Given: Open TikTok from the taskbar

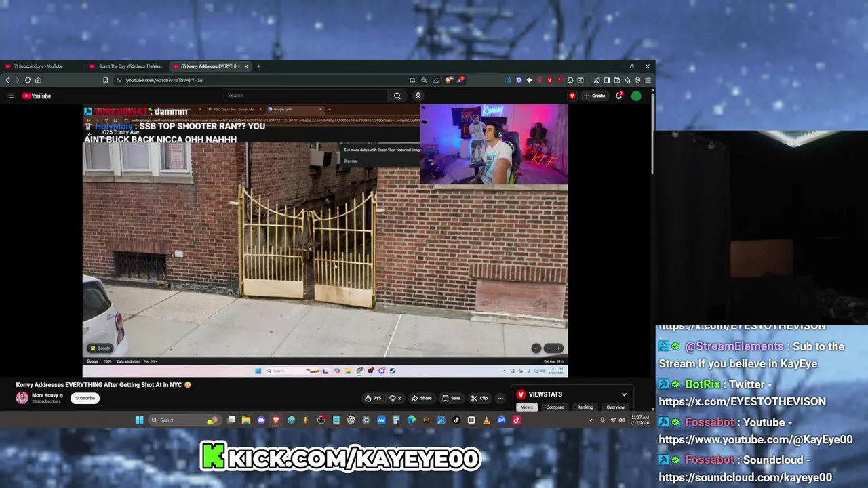Looking at the screenshot, I should pyautogui.click(x=456, y=420).
